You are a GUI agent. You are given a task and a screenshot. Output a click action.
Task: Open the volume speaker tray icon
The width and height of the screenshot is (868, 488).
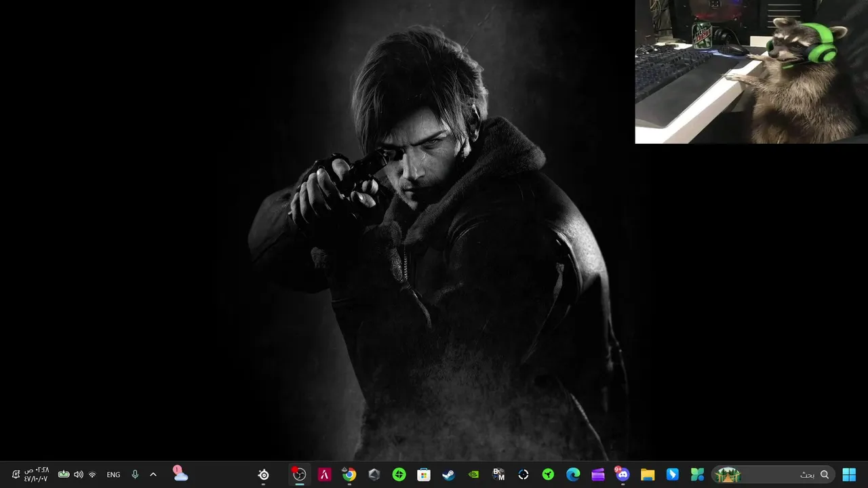[x=79, y=474]
